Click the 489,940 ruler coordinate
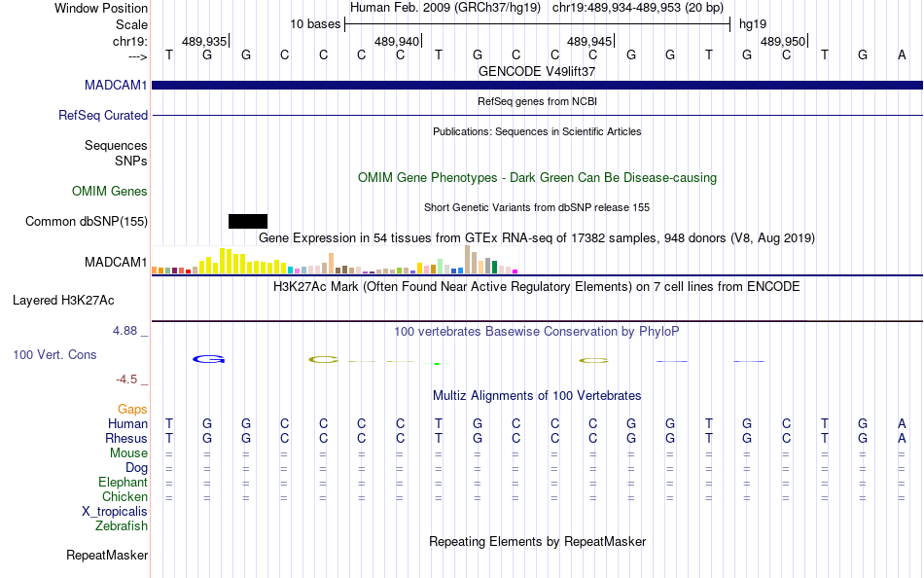924x578 pixels. pos(397,41)
